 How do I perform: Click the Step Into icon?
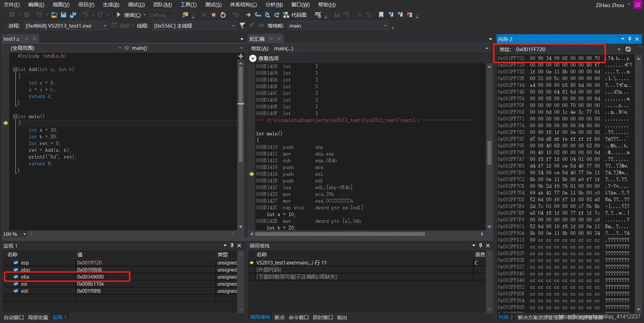(x=258, y=15)
